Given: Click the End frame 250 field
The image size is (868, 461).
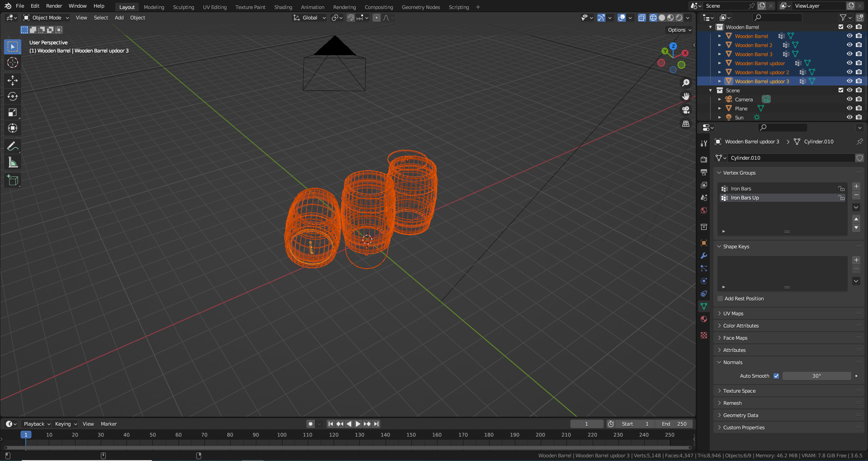Looking at the screenshot, I should [x=674, y=424].
